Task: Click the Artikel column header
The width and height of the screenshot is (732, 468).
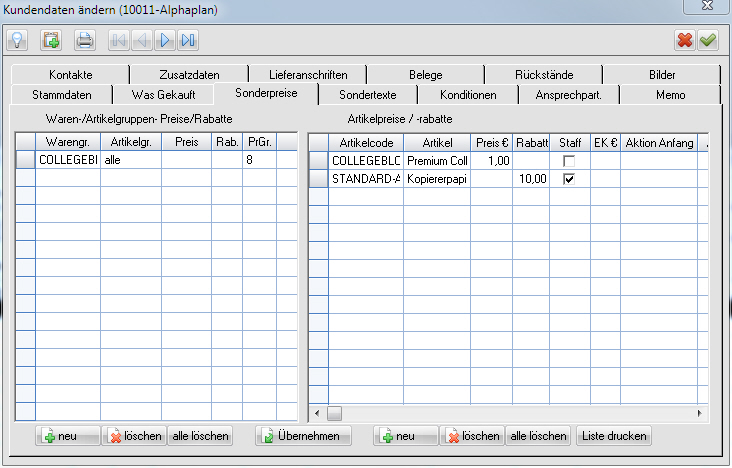Action: click(x=437, y=143)
